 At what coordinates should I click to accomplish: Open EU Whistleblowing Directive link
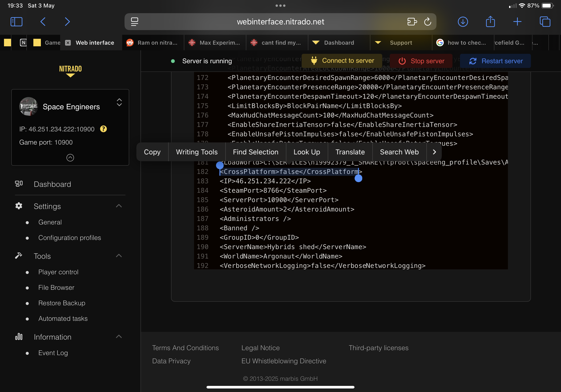click(x=284, y=361)
